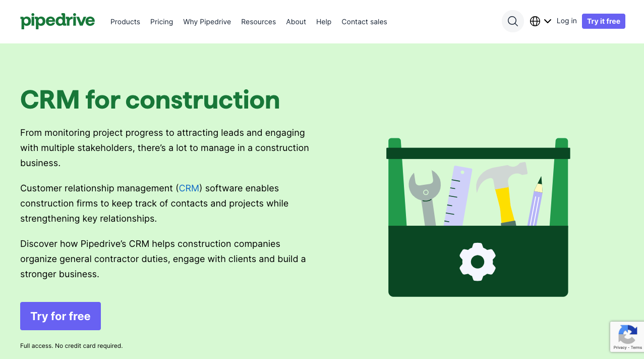The height and width of the screenshot is (359, 644).
Task: Click the toolbox illustration
Action: (x=478, y=217)
